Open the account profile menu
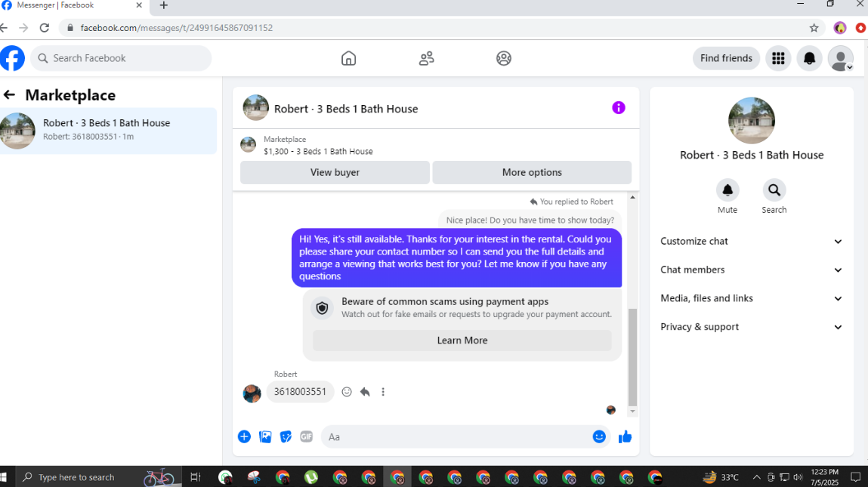This screenshot has width=868, height=487. click(840, 58)
